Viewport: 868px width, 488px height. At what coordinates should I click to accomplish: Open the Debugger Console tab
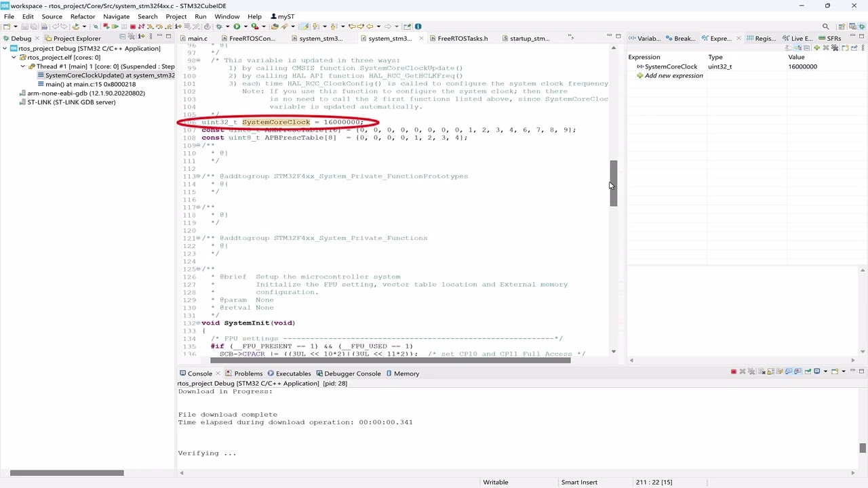click(x=348, y=373)
